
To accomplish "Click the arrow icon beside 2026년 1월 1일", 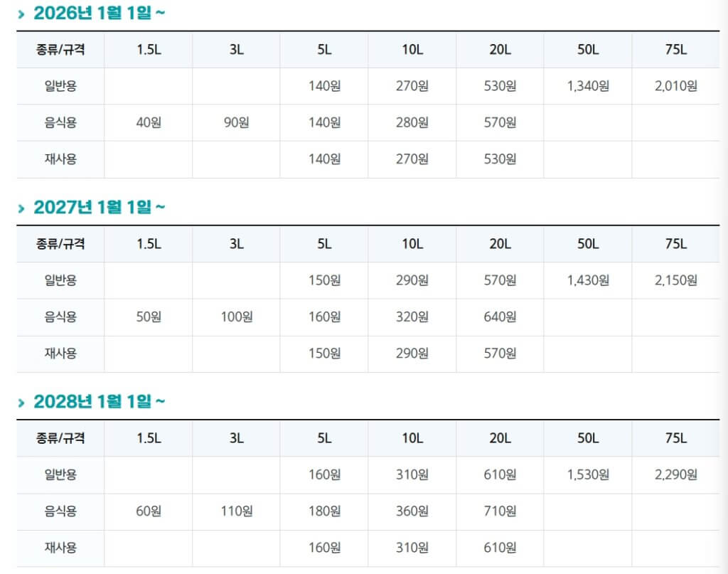I will coord(22,14).
